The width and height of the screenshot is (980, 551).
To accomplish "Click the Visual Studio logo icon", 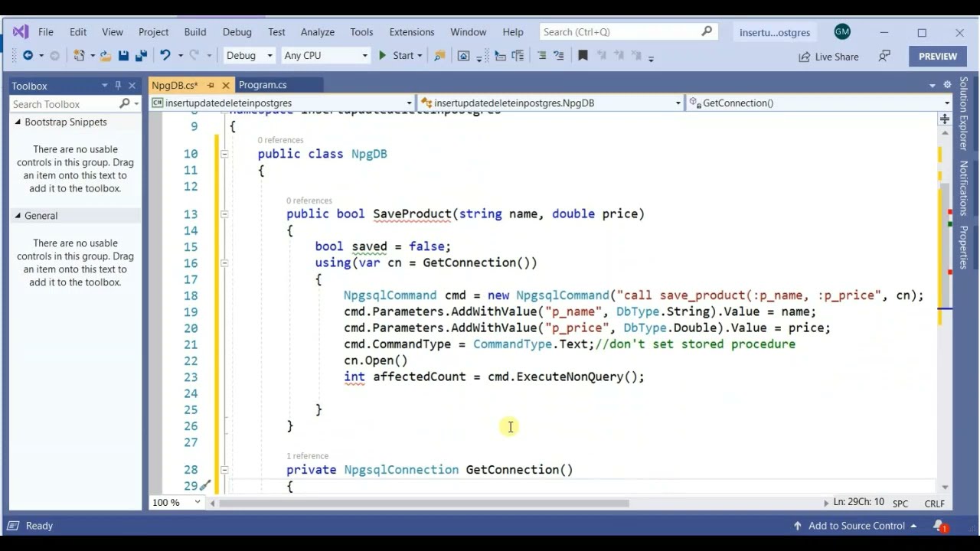I will tap(20, 32).
